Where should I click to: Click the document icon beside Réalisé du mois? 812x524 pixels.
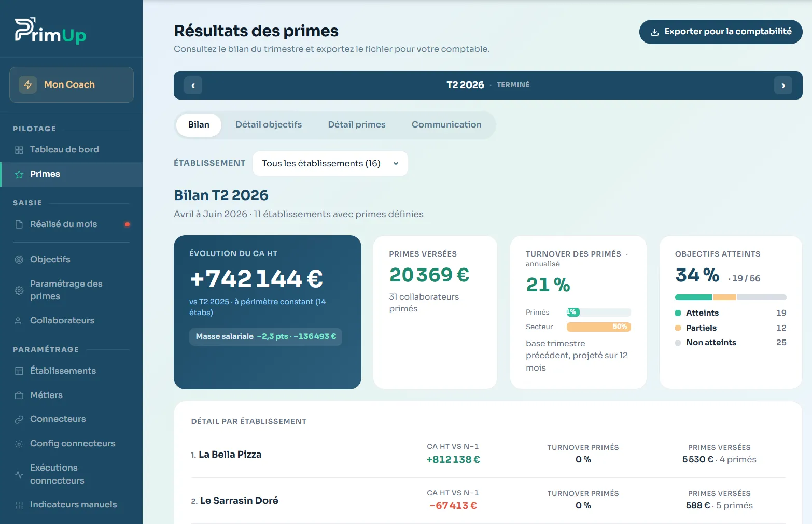pyautogui.click(x=19, y=224)
